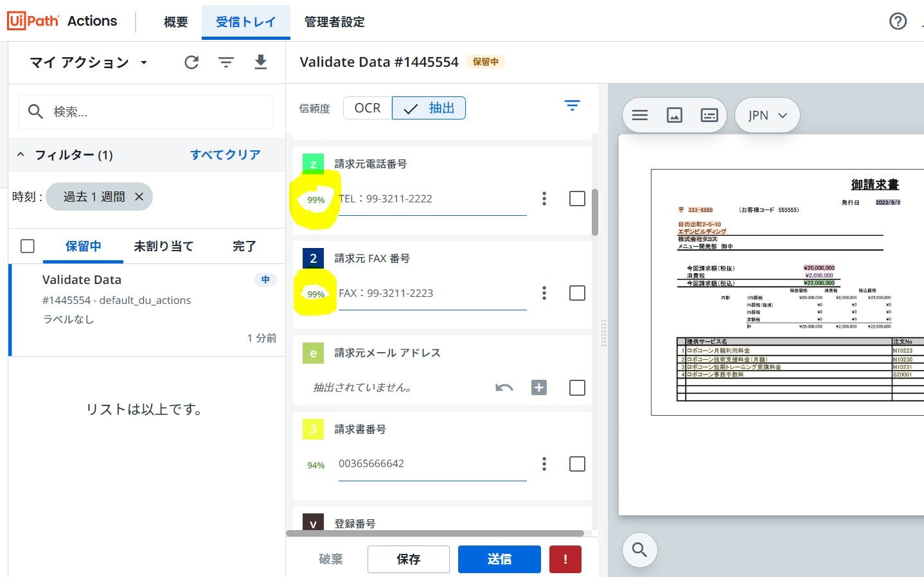Open options menu for 請求元電話番号 field
The height and width of the screenshot is (577, 924).
[x=544, y=199]
